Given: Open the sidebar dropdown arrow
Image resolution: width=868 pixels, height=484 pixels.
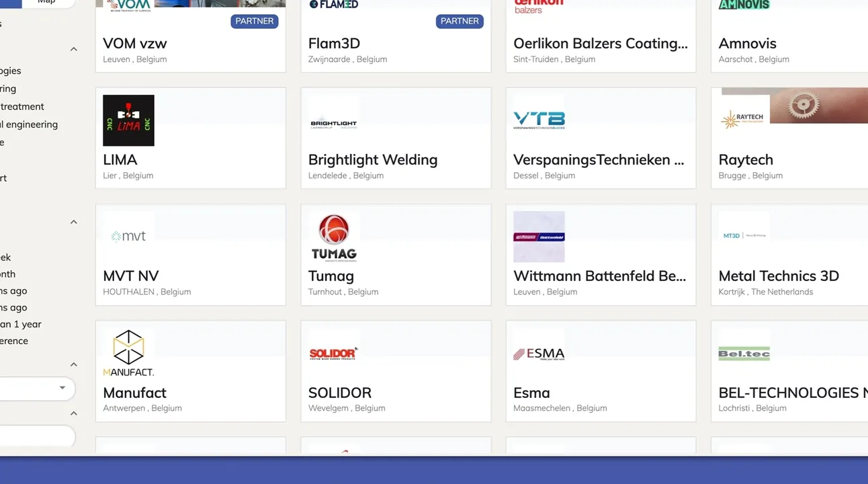Looking at the screenshot, I should [62, 388].
